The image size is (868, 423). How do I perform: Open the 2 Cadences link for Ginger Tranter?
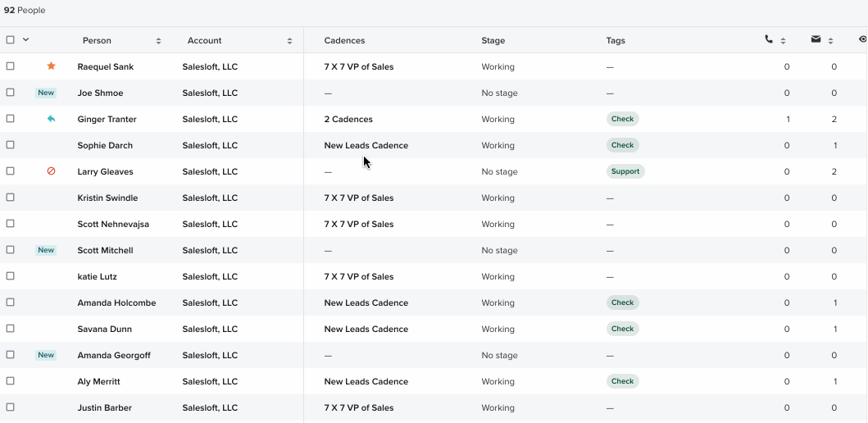click(x=348, y=119)
